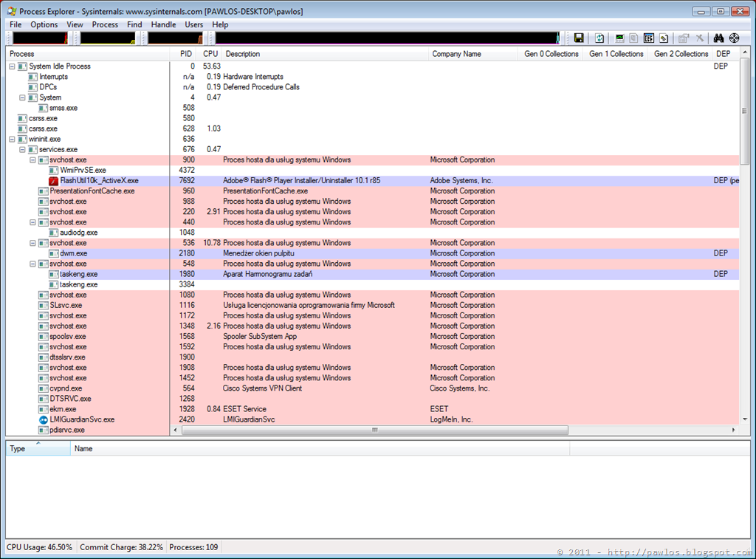Collapse the System Idle Process tree
756x559 pixels.
click(x=12, y=66)
